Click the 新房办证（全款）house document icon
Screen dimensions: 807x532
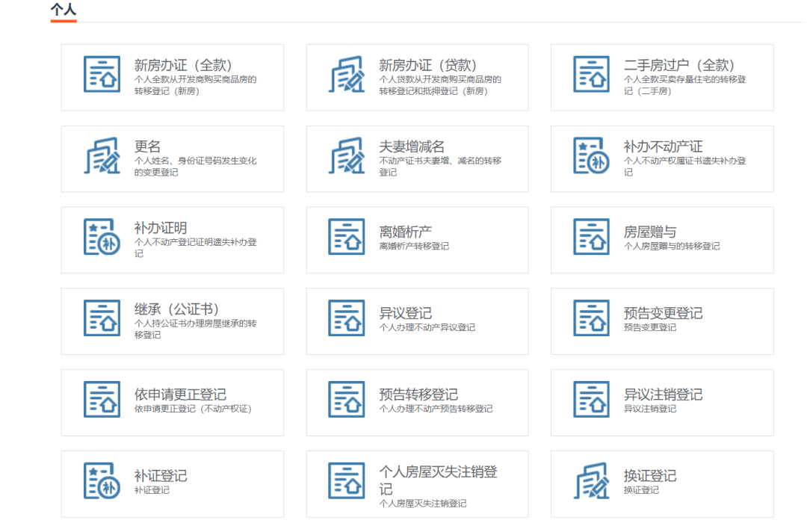(x=102, y=74)
